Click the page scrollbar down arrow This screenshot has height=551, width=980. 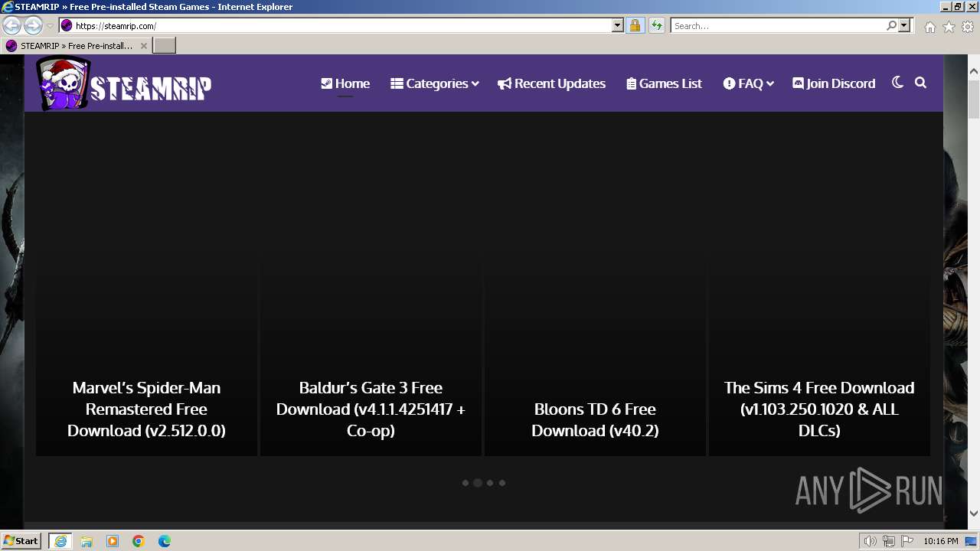pyautogui.click(x=974, y=514)
